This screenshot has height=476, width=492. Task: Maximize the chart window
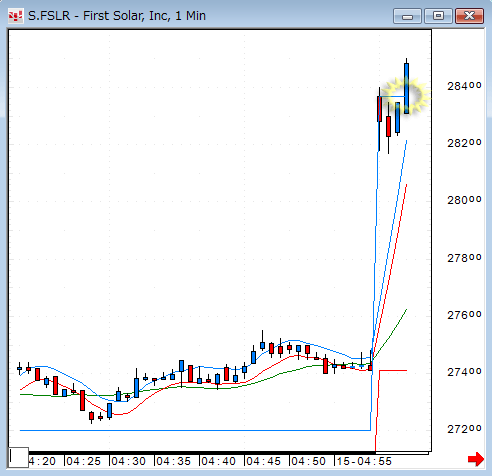[438, 16]
